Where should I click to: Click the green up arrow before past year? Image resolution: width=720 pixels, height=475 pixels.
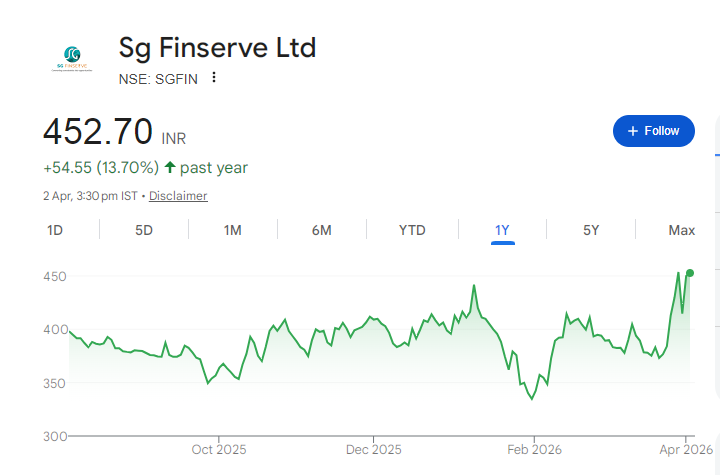point(170,167)
